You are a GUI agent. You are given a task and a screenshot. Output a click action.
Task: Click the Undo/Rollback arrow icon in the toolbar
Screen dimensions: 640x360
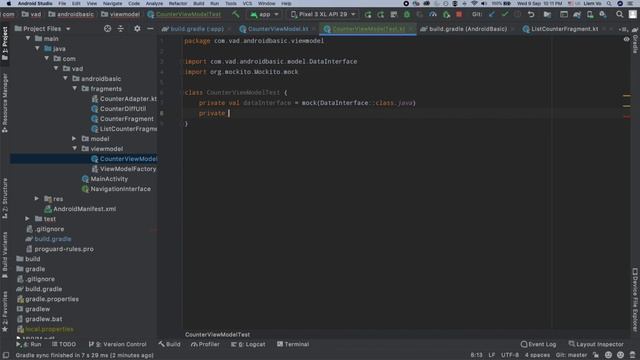(531, 15)
